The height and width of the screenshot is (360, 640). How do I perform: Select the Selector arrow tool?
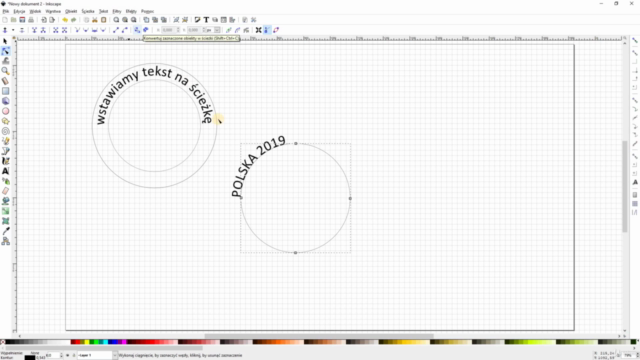click(5, 41)
